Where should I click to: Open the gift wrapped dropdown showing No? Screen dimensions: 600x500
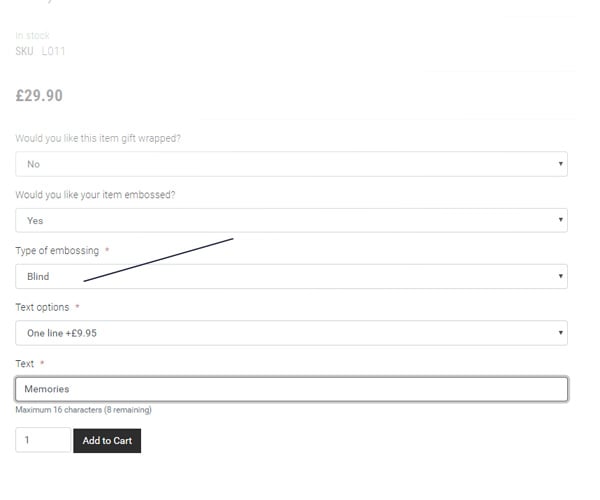(291, 164)
